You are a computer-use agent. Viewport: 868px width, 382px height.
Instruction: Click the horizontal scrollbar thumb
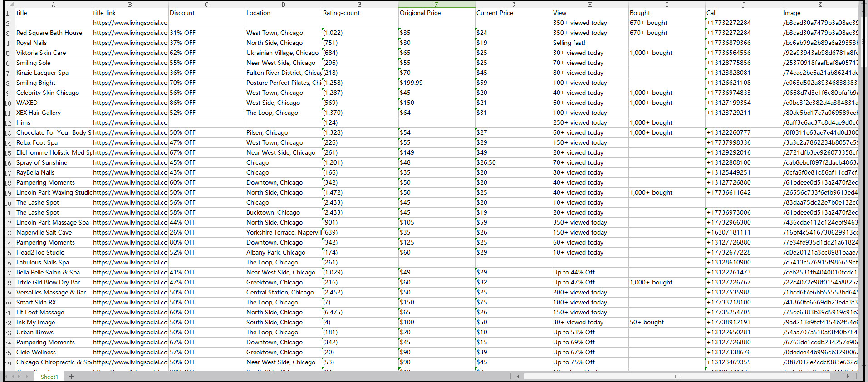(677, 376)
